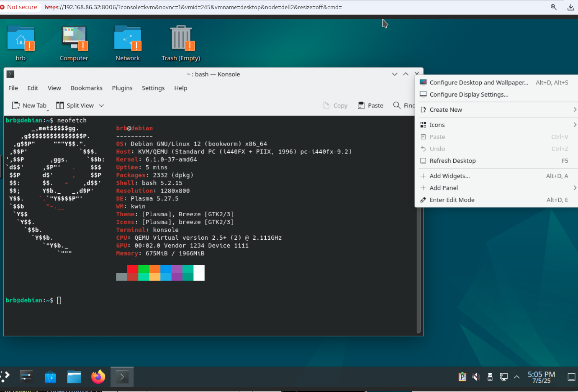
Task: Click the New Tab button
Action: pyautogui.click(x=29, y=105)
